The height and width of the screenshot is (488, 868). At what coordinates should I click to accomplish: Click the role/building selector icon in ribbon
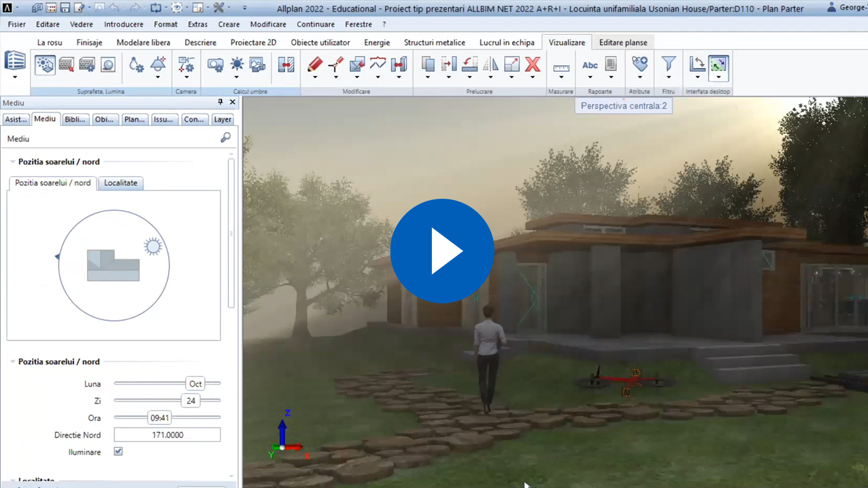(15, 61)
